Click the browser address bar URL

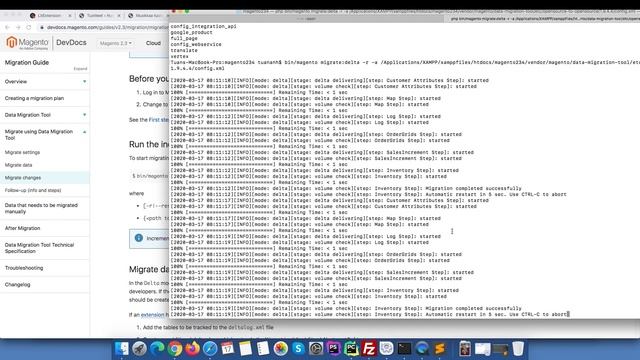(x=108, y=27)
